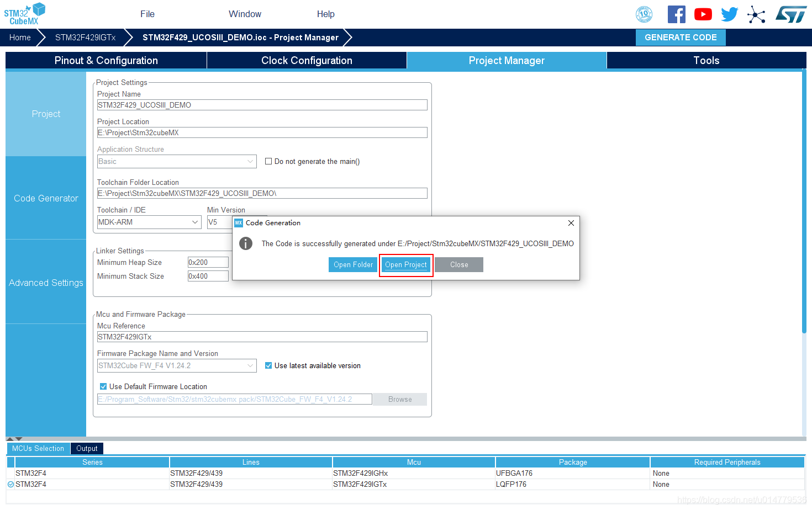Image resolution: width=812 pixels, height=510 pixels.
Task: Select the STM32F429IGTx table cell
Action: coord(414,485)
